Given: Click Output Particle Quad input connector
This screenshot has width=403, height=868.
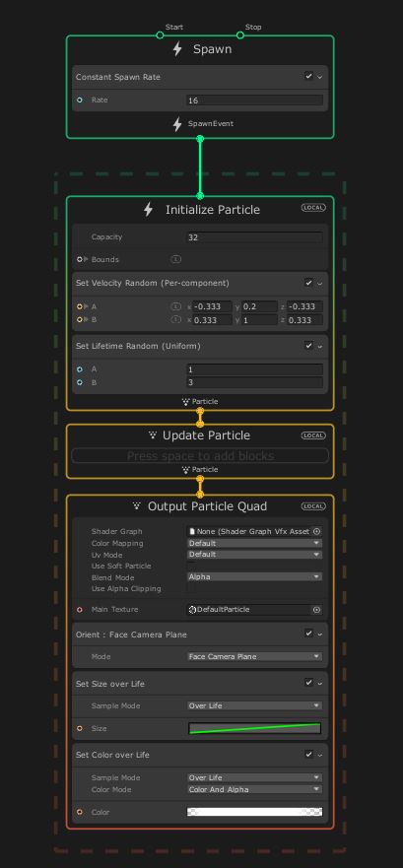Looking at the screenshot, I should pyautogui.click(x=200, y=495).
